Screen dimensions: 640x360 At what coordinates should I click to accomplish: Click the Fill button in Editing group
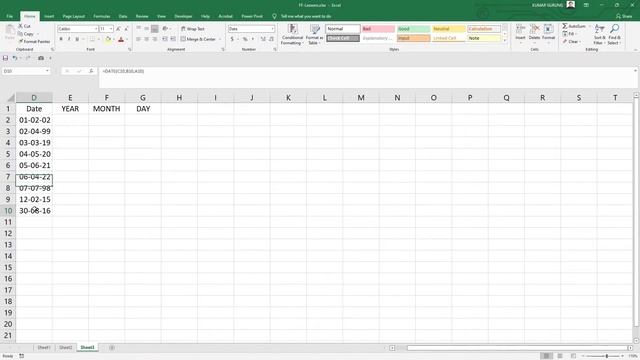[x=569, y=34]
